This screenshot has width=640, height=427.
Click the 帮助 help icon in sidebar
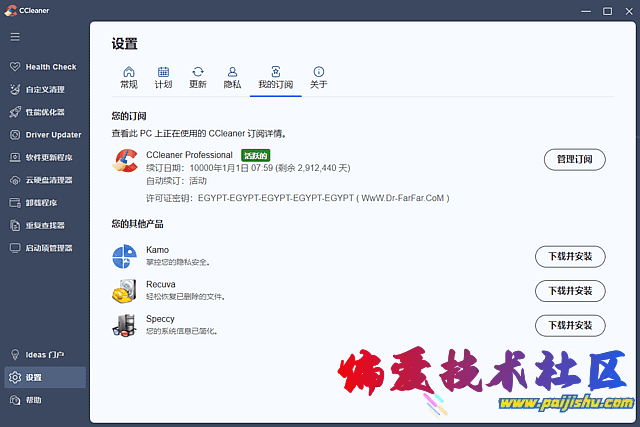pyautogui.click(x=15, y=400)
